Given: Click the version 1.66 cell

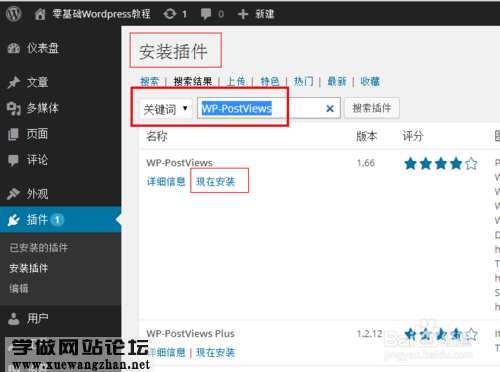Looking at the screenshot, I should click(x=366, y=163).
